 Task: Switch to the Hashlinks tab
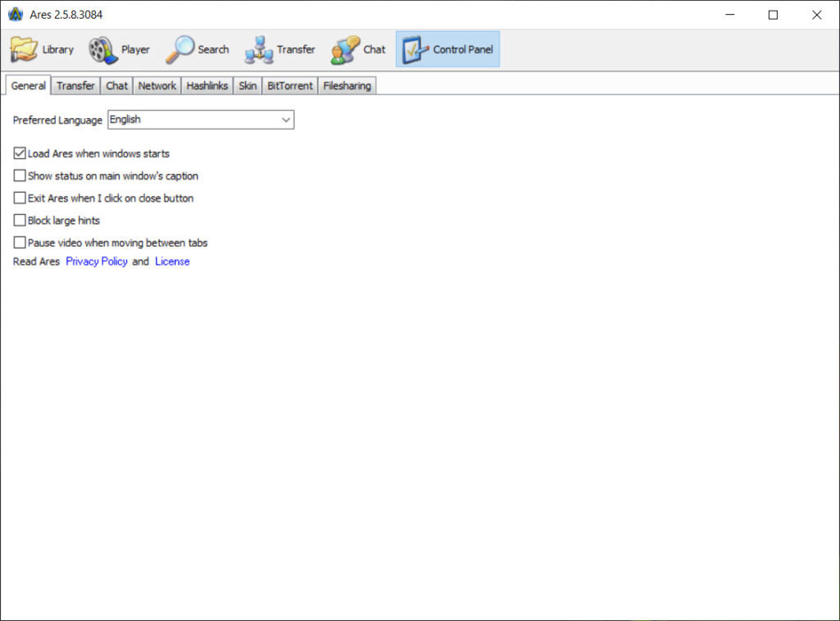(x=208, y=86)
